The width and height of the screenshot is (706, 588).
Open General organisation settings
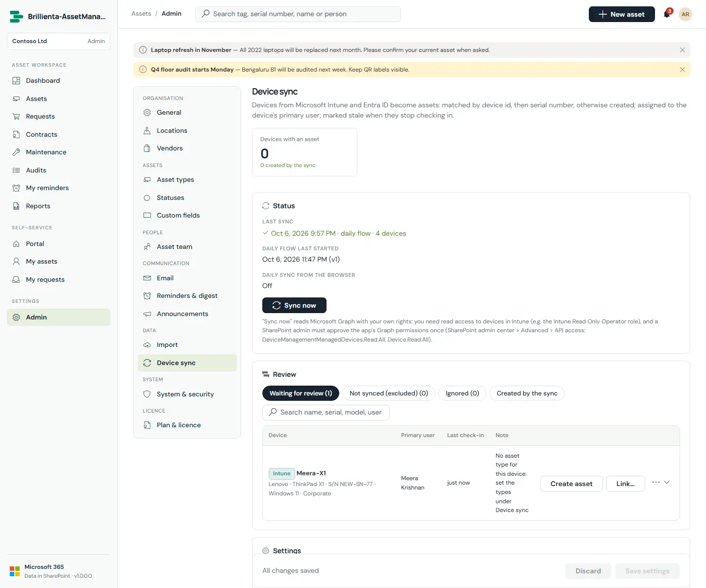tap(187, 112)
